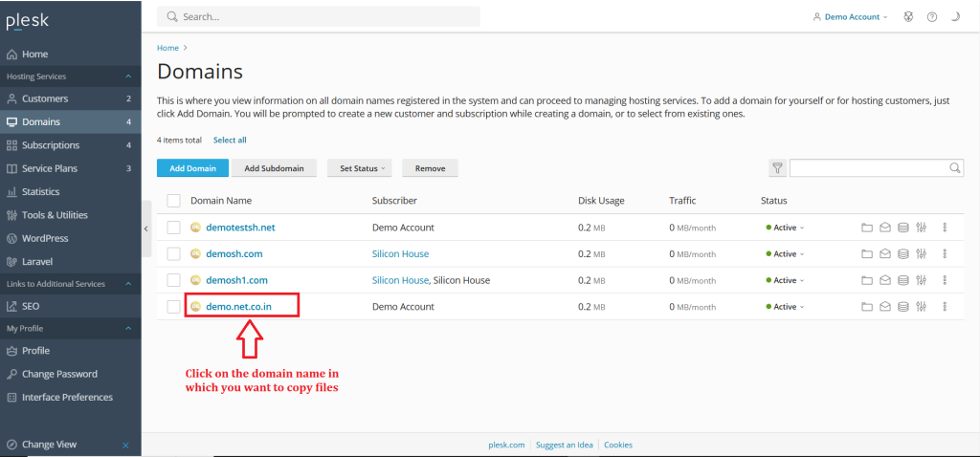Open Laravel in the sidebar
The image size is (980, 457).
[71, 262]
